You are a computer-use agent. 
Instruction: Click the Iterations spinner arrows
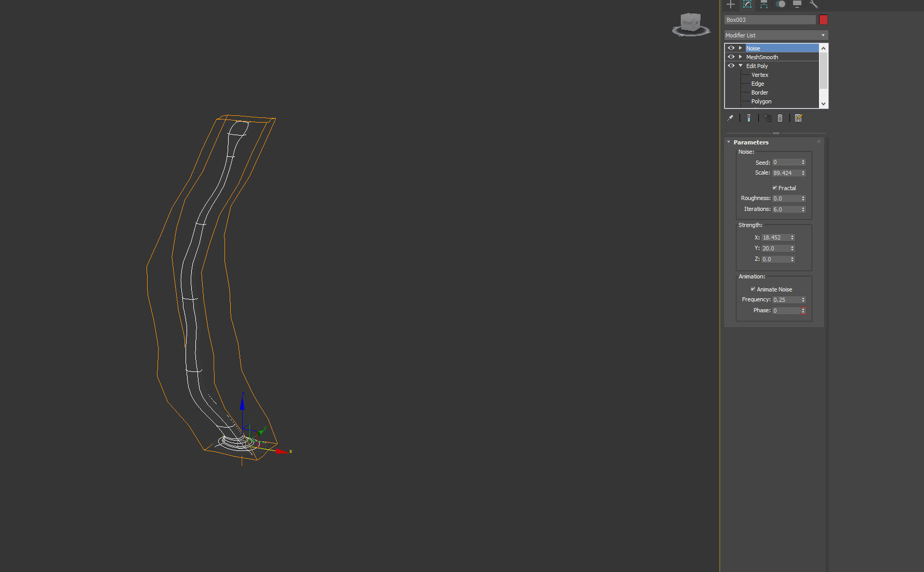click(803, 209)
